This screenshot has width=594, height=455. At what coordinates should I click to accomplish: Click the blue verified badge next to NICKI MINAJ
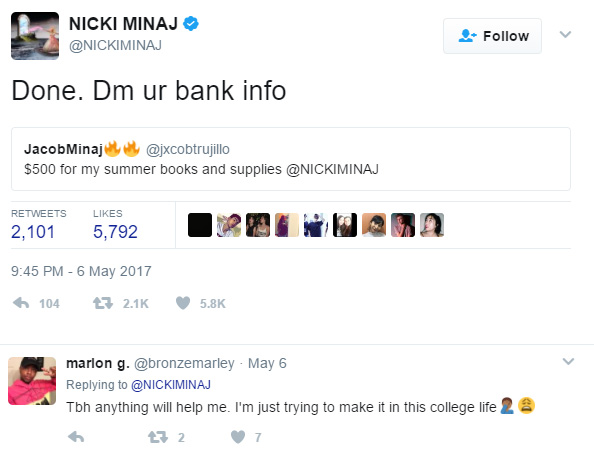(191, 23)
